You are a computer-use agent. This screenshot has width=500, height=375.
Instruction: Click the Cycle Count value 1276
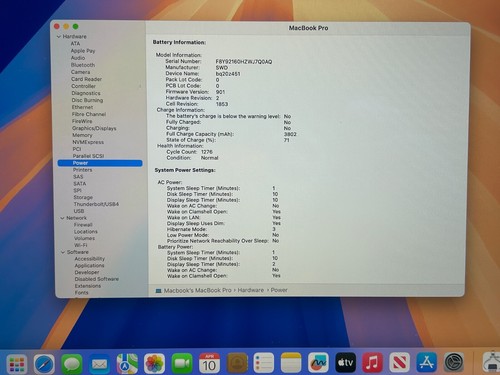click(x=207, y=152)
